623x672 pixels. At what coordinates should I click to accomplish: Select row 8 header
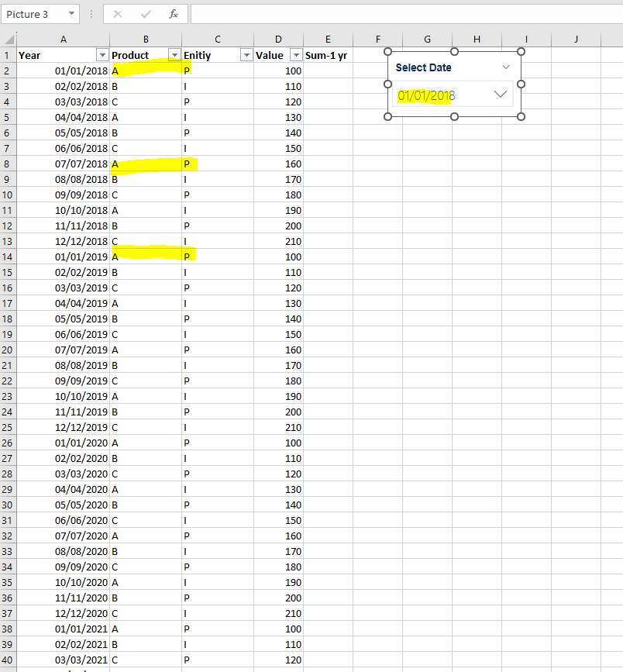coord(8,164)
